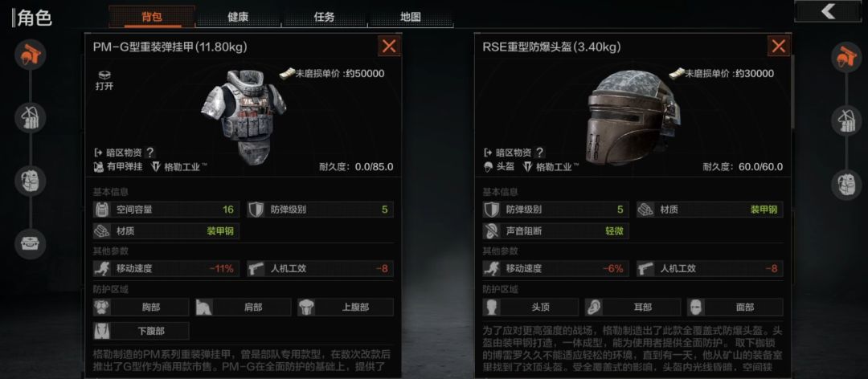Open the 地图 tab
Screen dimensions: 868x379
(x=411, y=17)
